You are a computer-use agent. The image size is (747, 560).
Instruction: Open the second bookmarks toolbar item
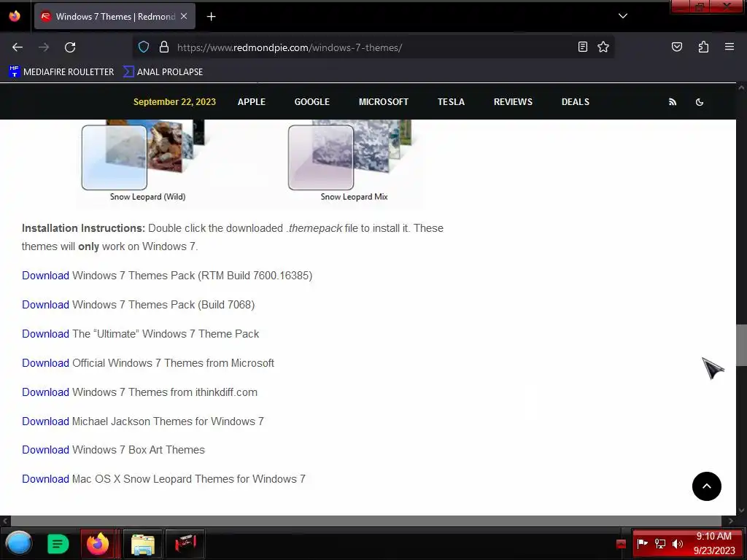pos(163,72)
